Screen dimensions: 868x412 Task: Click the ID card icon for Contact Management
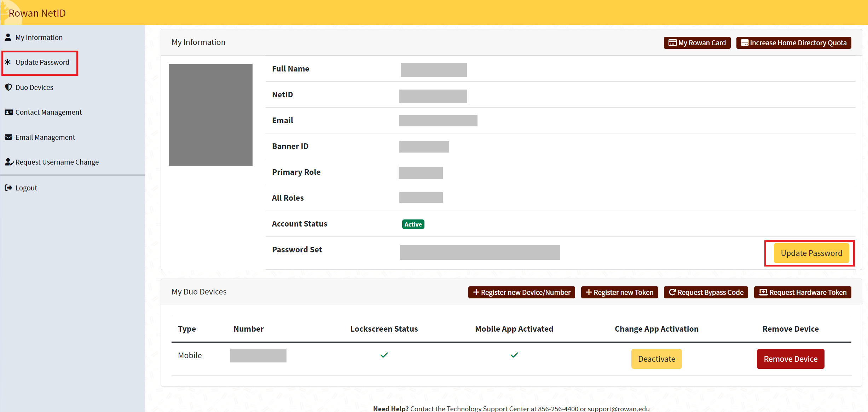[9, 112]
